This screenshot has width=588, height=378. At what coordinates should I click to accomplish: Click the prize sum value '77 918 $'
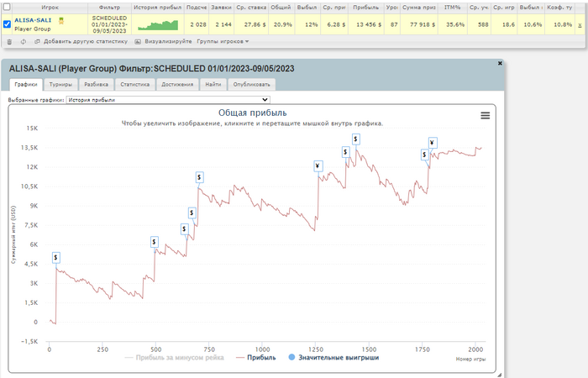(423, 24)
